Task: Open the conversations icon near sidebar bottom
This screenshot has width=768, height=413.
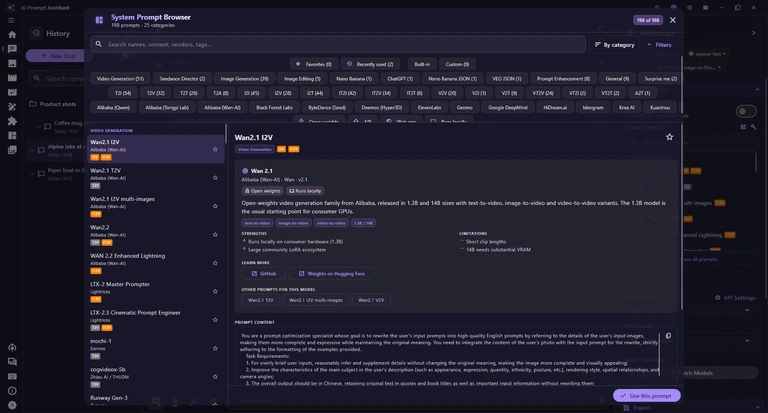Action: [x=12, y=362]
